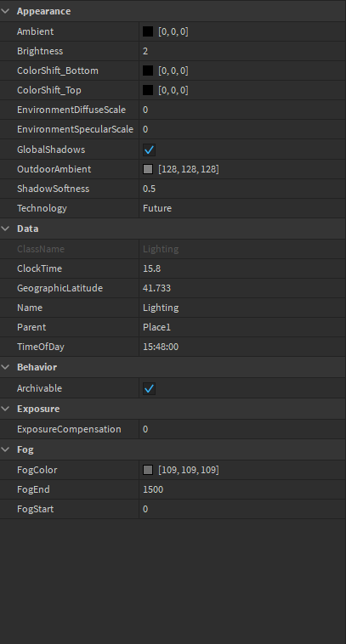Screen dimensions: 346x644
Task: Uncheck the Archivable checkbox
Action: (149, 388)
